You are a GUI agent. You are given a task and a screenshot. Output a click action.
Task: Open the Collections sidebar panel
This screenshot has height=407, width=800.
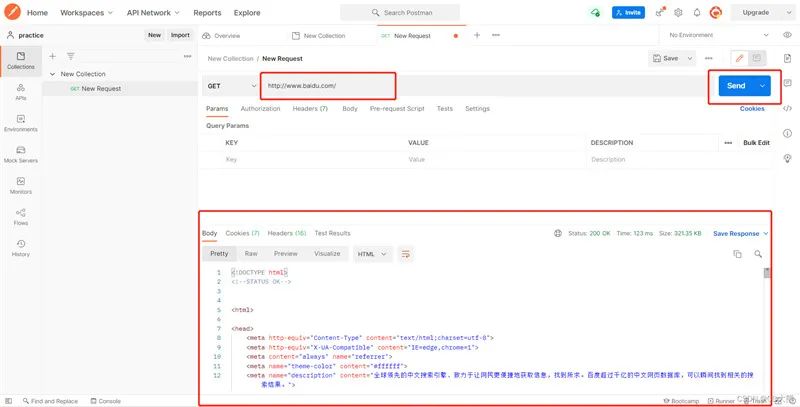[x=21, y=61]
